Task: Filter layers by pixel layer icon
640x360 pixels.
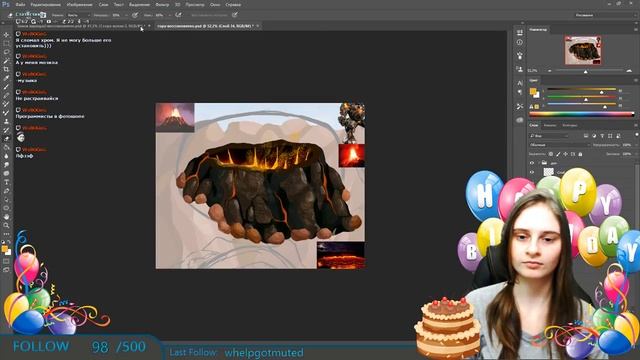Action: coord(586,136)
